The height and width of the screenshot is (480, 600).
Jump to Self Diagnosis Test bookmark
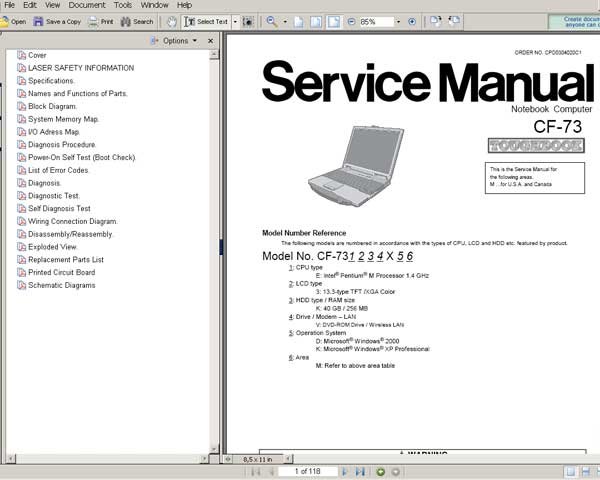click(x=59, y=208)
